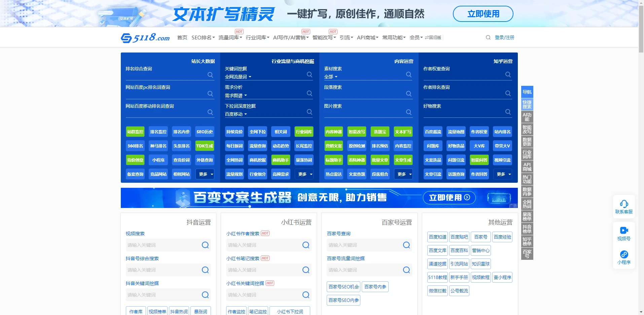The height and width of the screenshot is (315, 644).
Task: Click search icon for 网站百度移动排名词查询
Action: tap(210, 112)
